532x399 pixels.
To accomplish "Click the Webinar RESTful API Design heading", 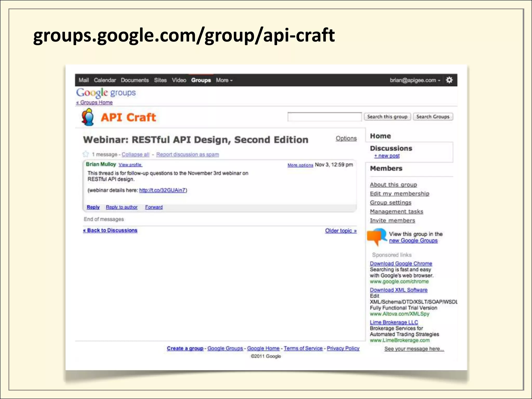I will (x=196, y=140).
